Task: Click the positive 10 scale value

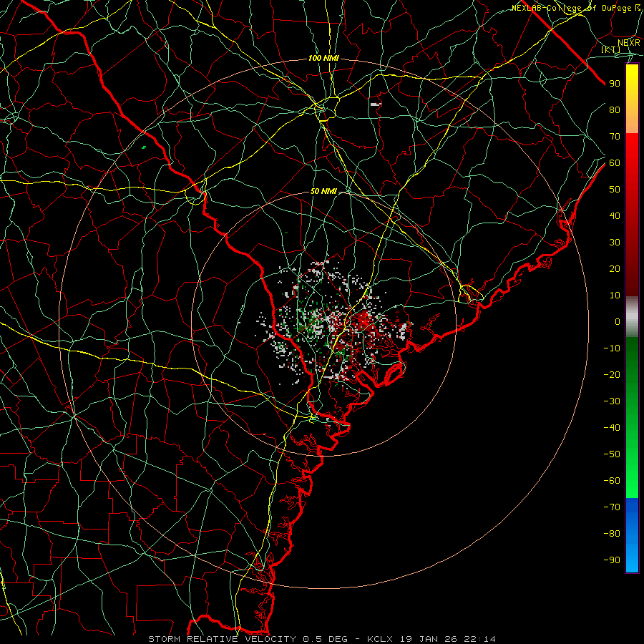Action: (615, 296)
